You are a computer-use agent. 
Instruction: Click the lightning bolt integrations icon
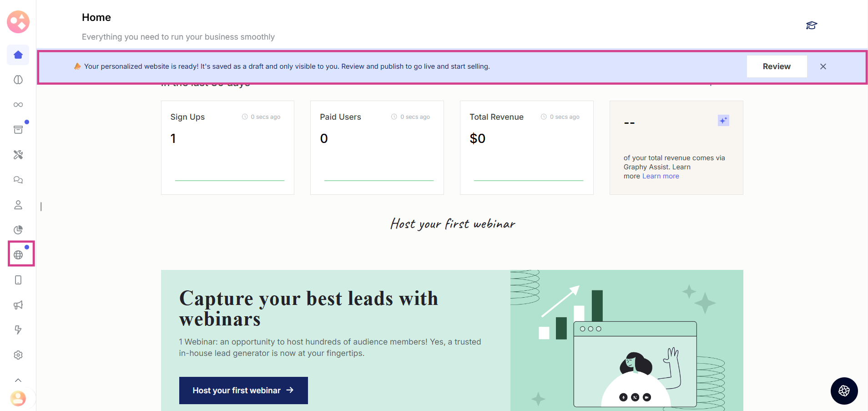pos(18,330)
